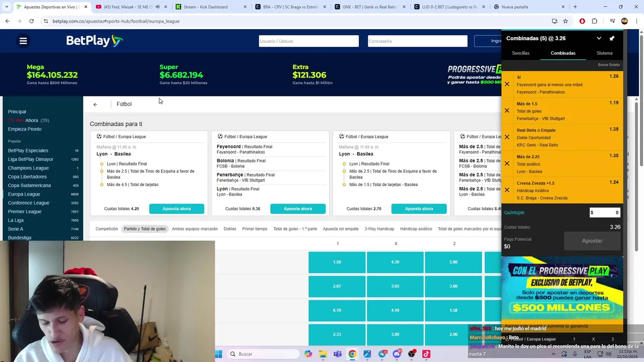Image resolution: width=644 pixels, height=362 pixels.
Task: Select the 3-Way Handicap filter
Action: 379,229
